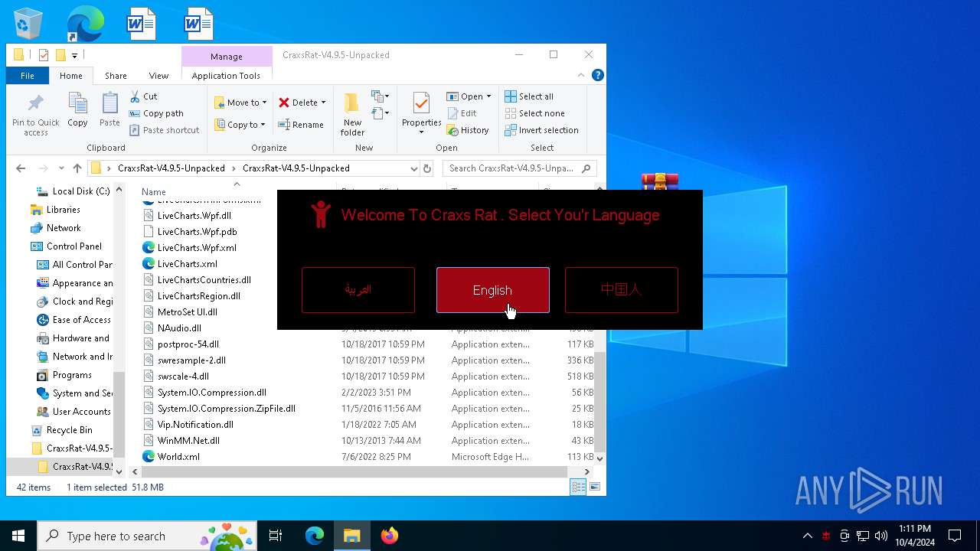This screenshot has width=980, height=551.
Task: Switch to the View ribbon tab
Action: (158, 76)
